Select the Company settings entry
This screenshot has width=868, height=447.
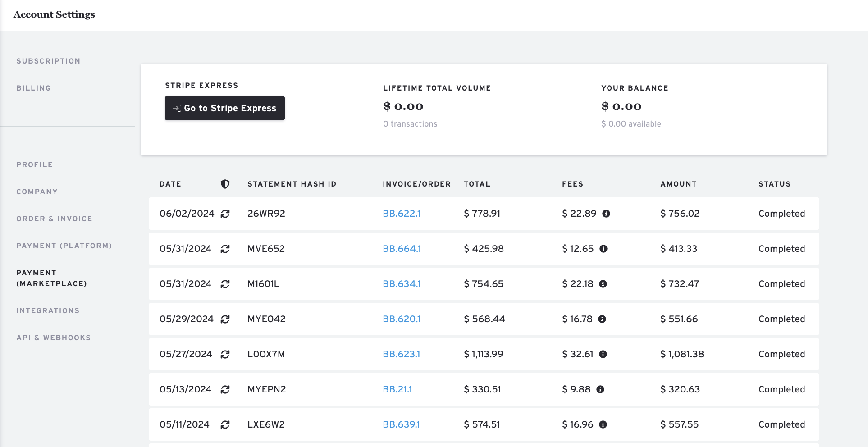[x=37, y=192]
